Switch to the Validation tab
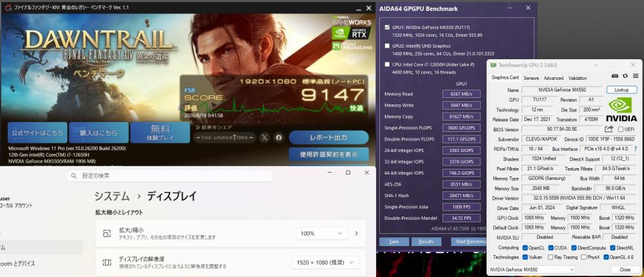The image size is (644, 277). [x=578, y=78]
